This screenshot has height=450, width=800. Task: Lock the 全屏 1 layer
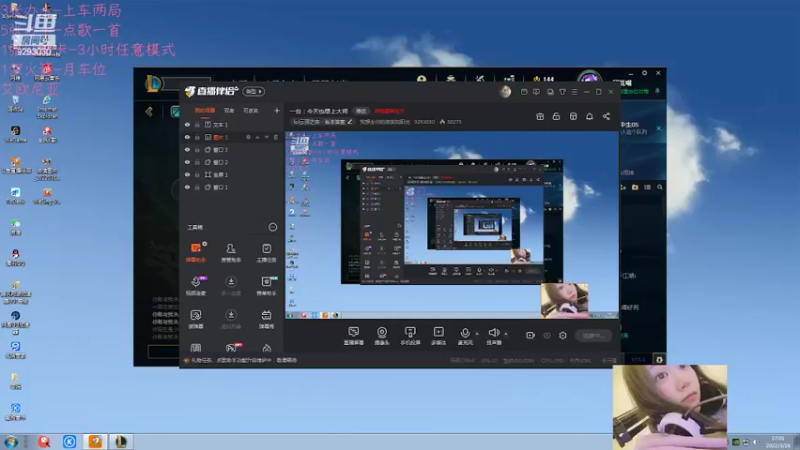197,175
